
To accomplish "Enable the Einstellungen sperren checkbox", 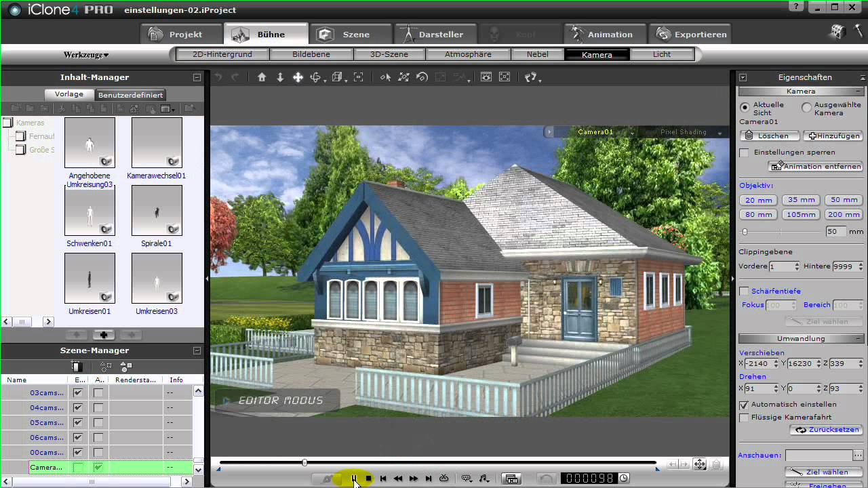I will (745, 152).
